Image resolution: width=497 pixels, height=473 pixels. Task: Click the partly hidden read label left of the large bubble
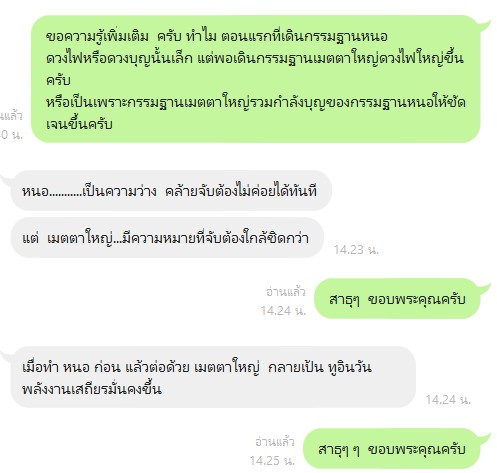11,116
